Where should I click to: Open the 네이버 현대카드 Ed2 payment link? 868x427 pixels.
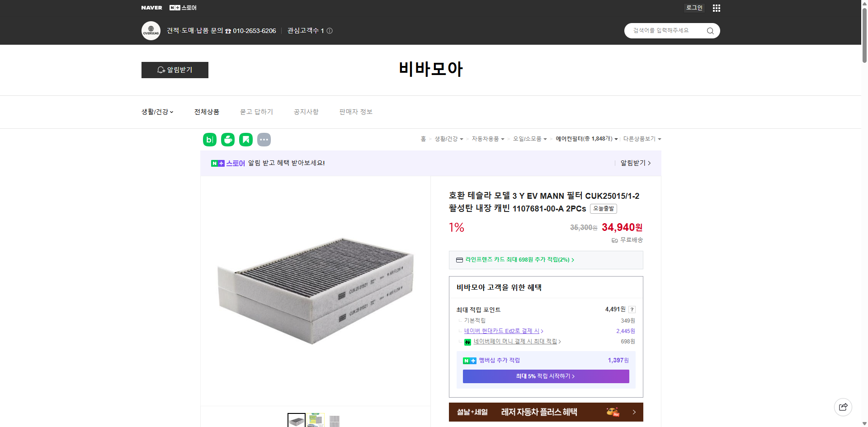502,331
